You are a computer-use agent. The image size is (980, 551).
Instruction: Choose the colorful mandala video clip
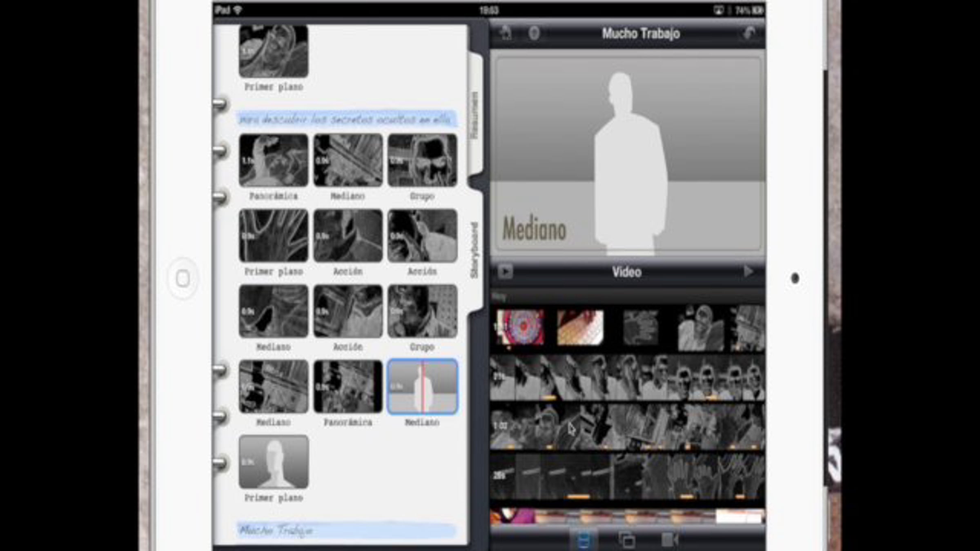(x=521, y=327)
